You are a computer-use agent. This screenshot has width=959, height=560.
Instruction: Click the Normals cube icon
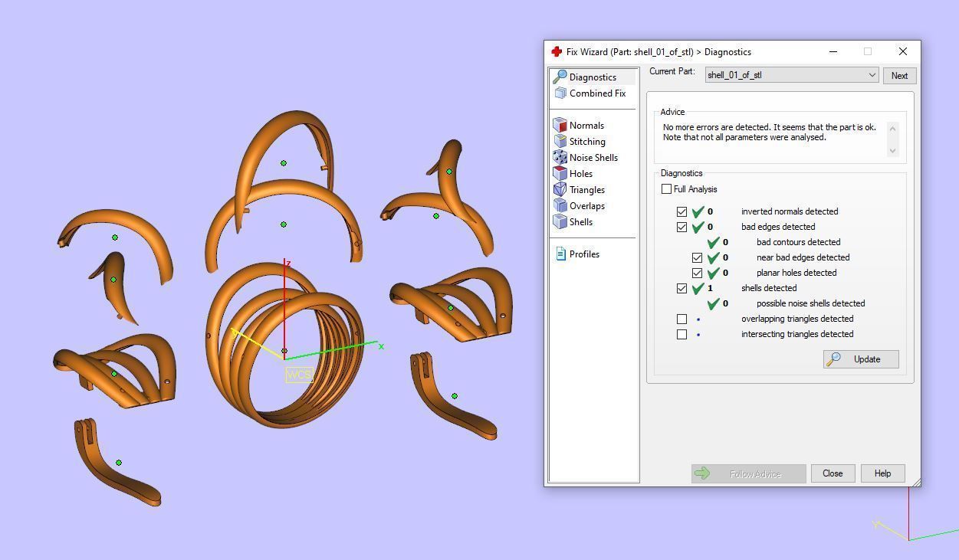560,126
